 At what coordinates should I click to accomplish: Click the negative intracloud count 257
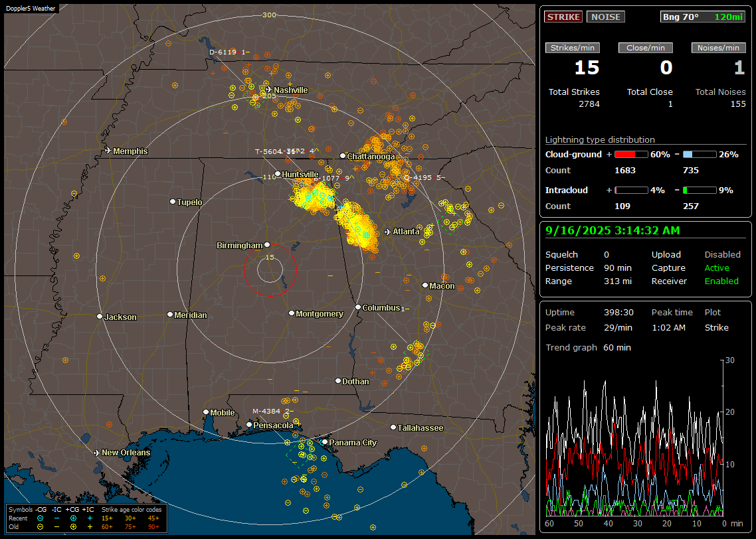pos(690,206)
